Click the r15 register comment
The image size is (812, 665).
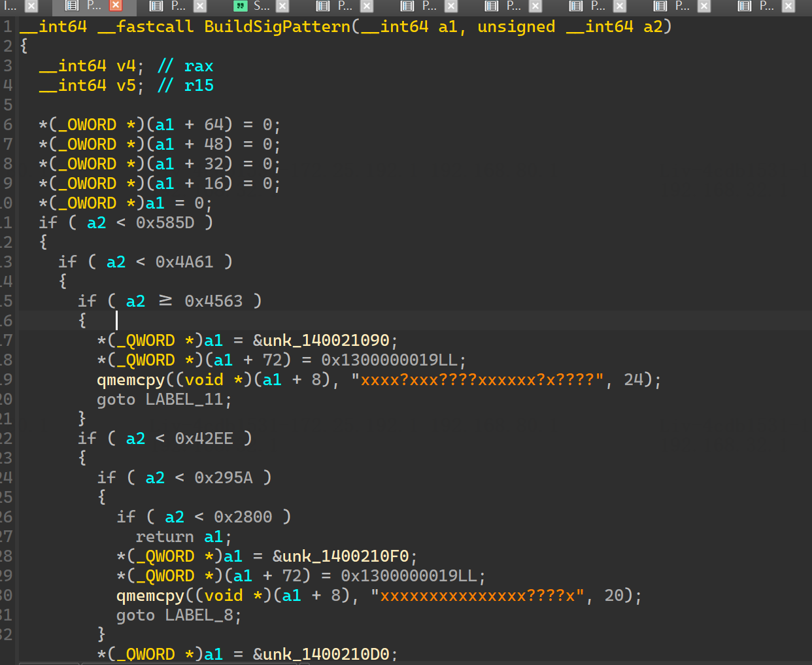click(x=199, y=86)
